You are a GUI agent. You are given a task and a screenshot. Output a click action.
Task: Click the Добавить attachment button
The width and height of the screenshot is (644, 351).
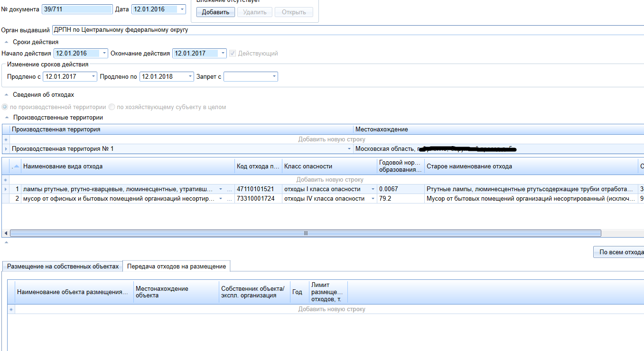(215, 12)
